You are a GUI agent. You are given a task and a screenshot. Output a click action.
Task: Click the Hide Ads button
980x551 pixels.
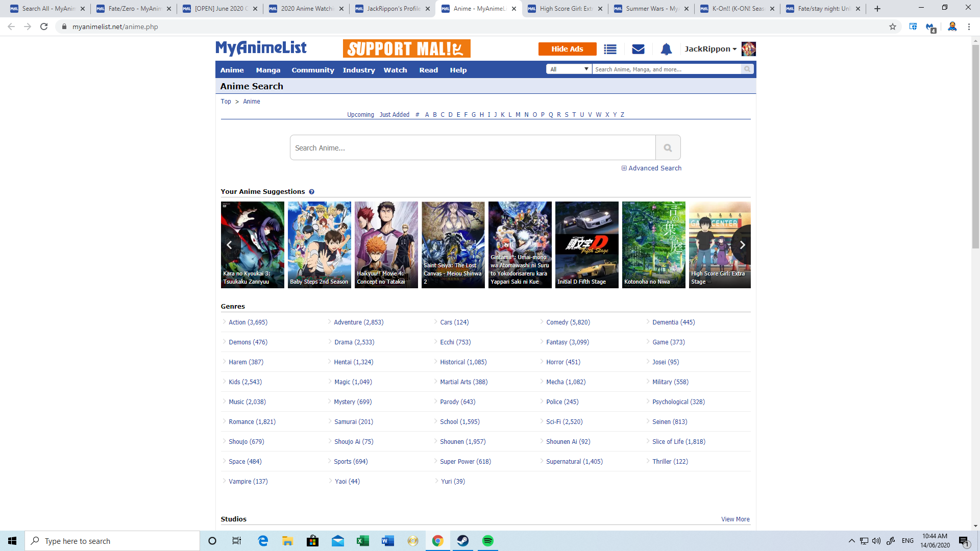tap(567, 49)
